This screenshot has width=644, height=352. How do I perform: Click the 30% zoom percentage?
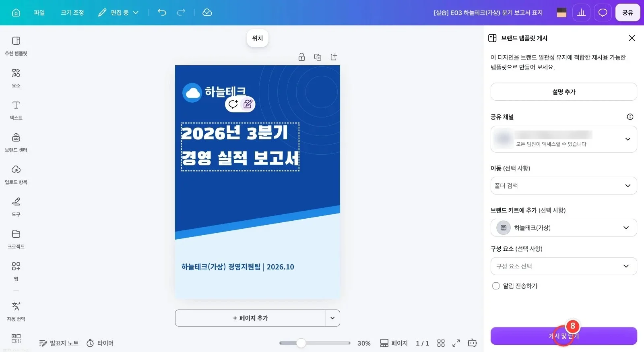coord(364,343)
